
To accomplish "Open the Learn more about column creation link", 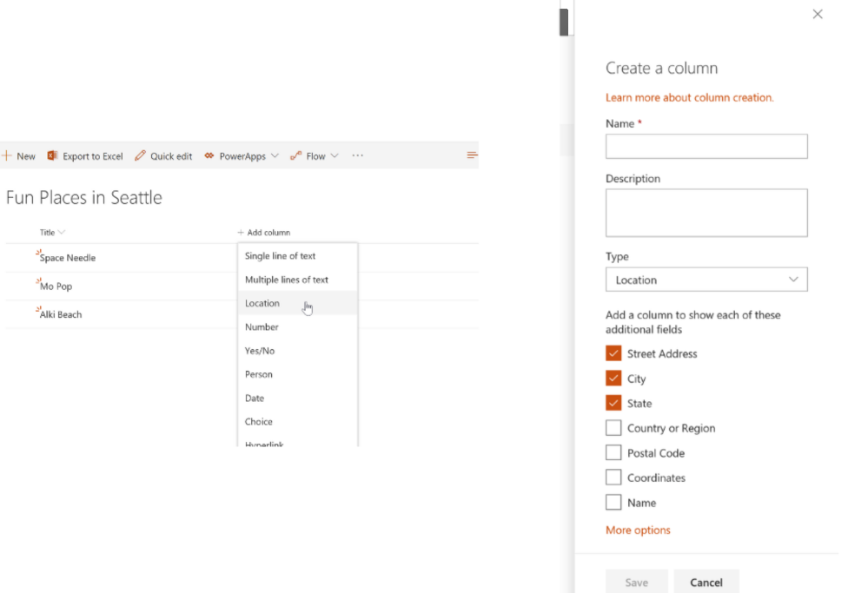I will pyautogui.click(x=689, y=98).
